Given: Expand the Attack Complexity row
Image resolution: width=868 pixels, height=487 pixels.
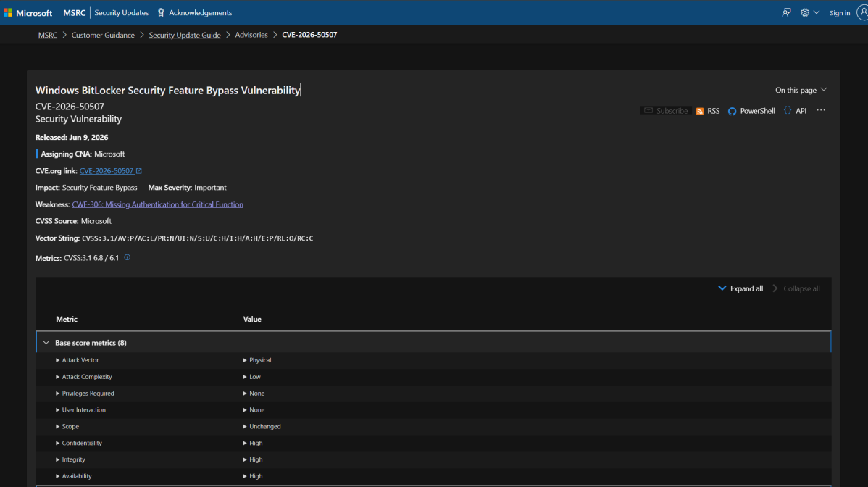Looking at the screenshot, I should point(57,377).
